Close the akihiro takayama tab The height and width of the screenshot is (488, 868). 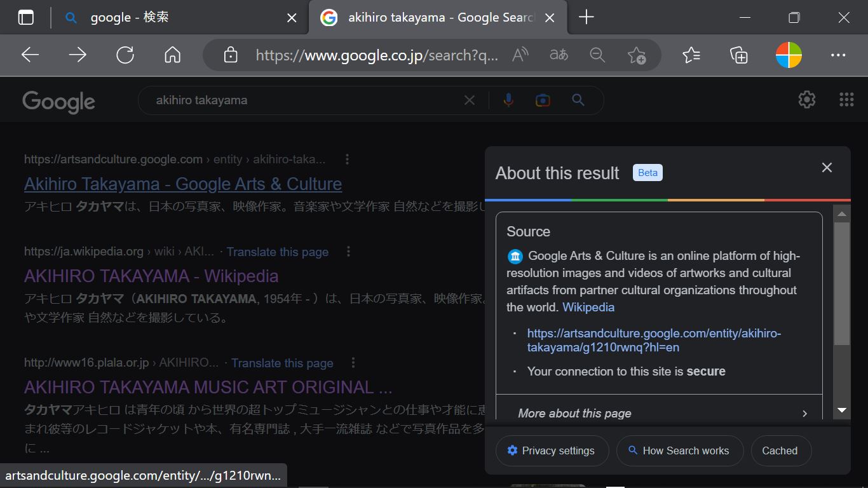[550, 18]
